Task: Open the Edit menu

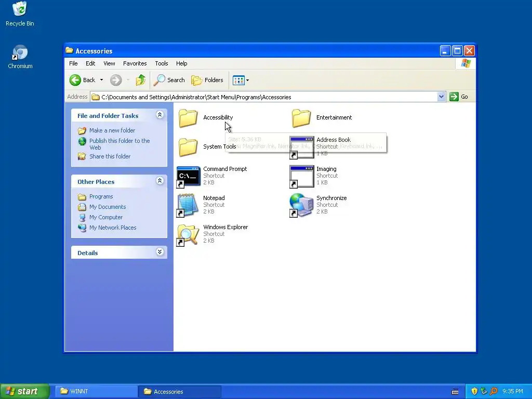Action: 90,63
